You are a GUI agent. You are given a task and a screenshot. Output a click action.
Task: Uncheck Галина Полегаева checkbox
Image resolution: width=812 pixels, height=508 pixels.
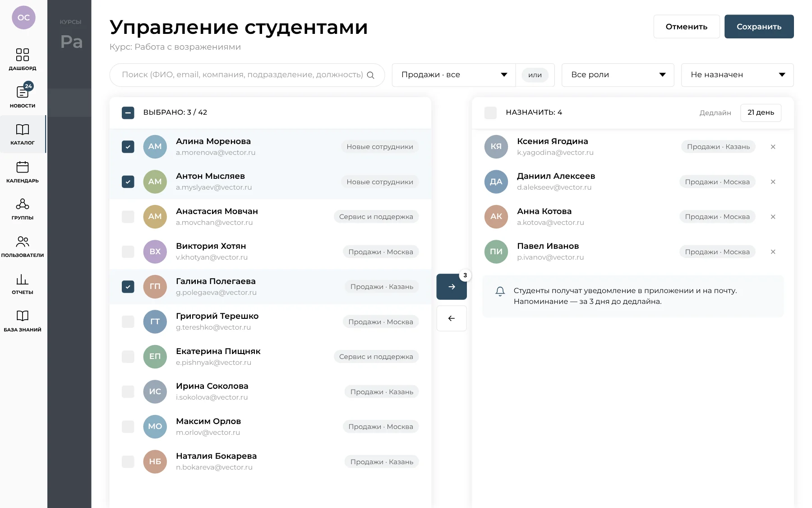128,287
